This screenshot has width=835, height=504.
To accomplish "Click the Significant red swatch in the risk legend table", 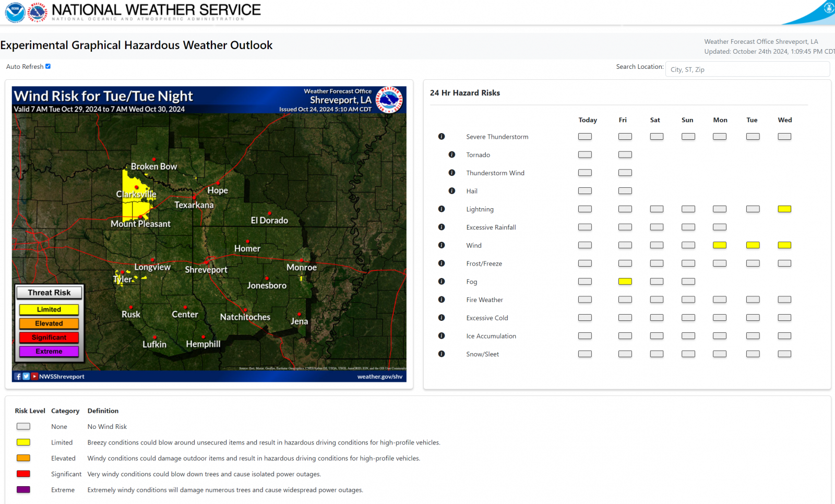I will coord(23,474).
